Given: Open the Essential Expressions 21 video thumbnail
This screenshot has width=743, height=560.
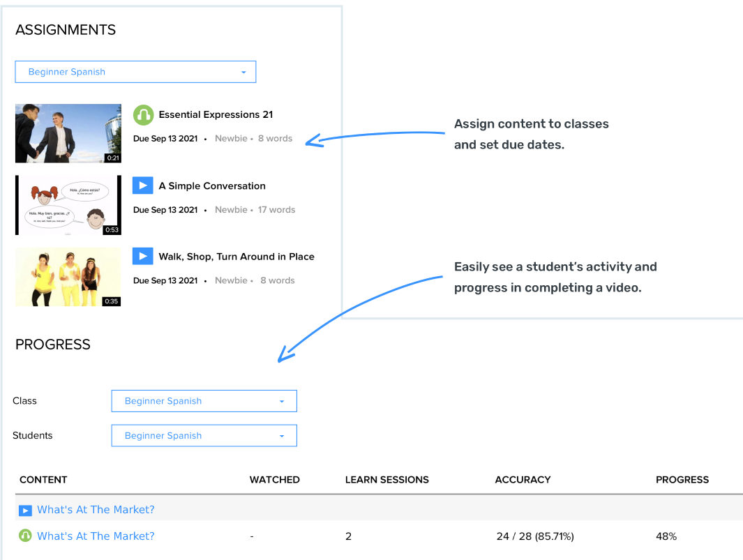Looking at the screenshot, I should [x=68, y=133].
